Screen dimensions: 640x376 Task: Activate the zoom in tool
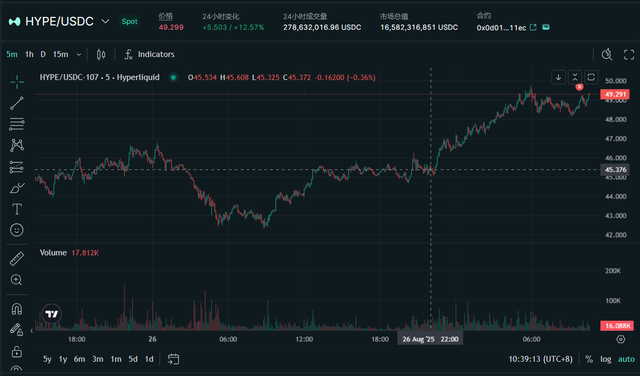coord(17,280)
